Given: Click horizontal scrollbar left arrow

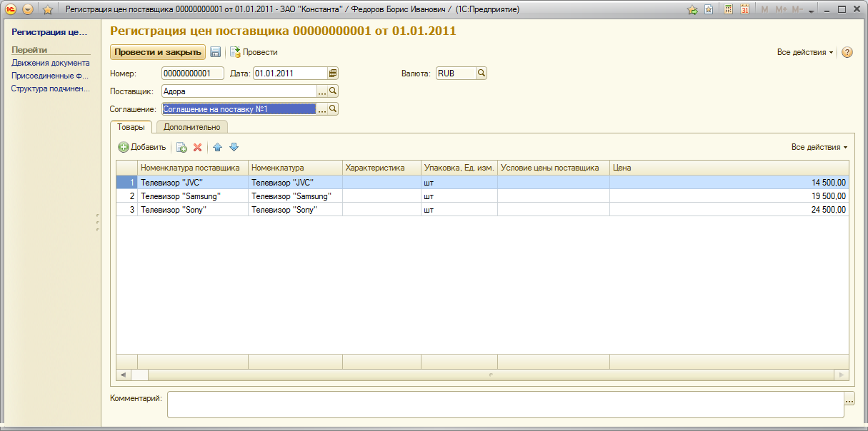Looking at the screenshot, I should pos(123,375).
